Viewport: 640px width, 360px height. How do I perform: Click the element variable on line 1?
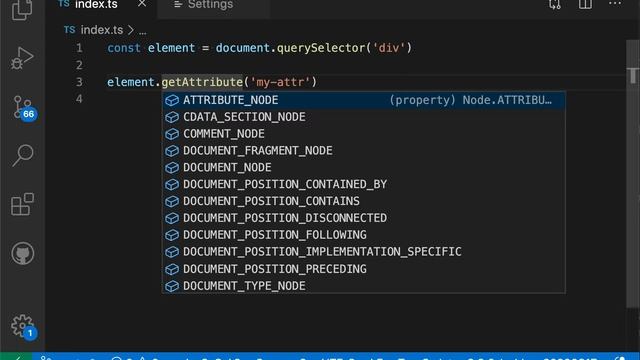pyautogui.click(x=171, y=48)
